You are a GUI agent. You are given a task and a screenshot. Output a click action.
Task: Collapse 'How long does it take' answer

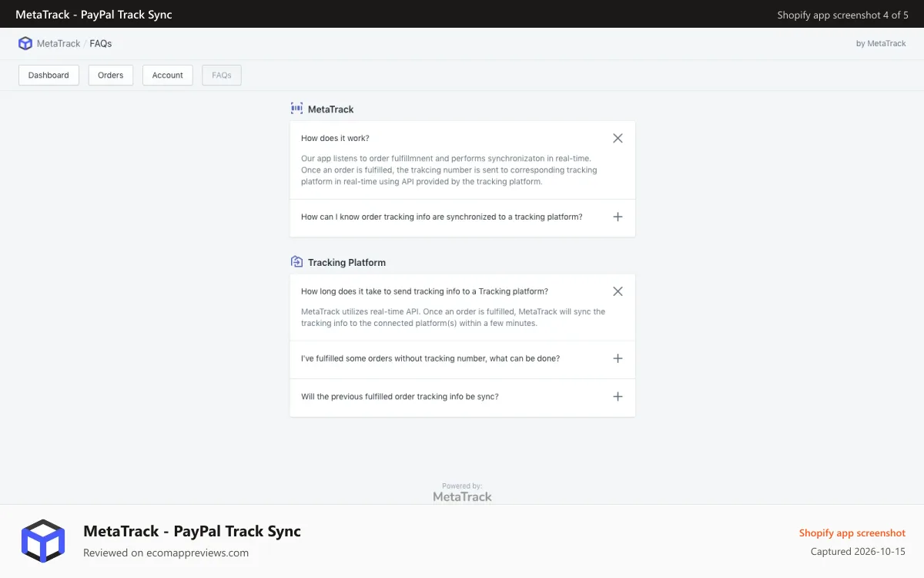(618, 291)
